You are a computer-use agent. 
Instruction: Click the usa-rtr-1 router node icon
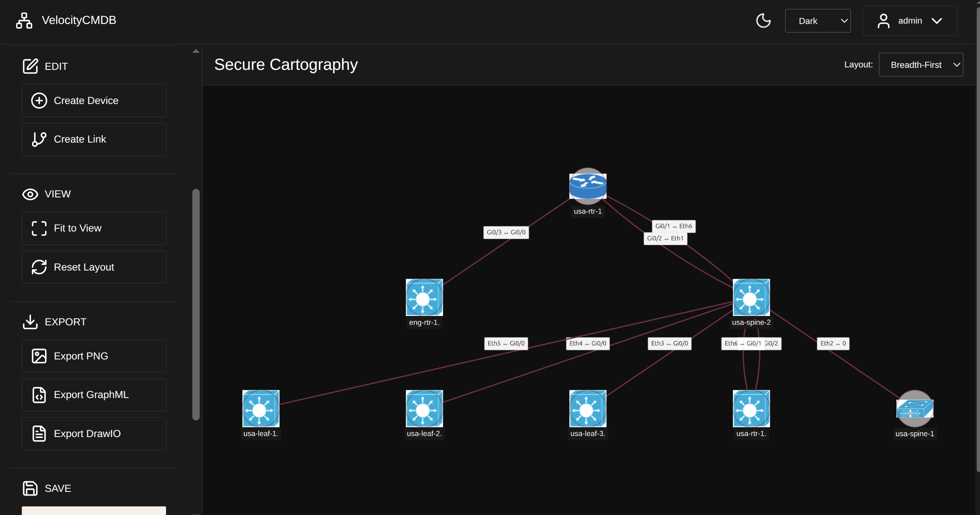[x=588, y=186]
